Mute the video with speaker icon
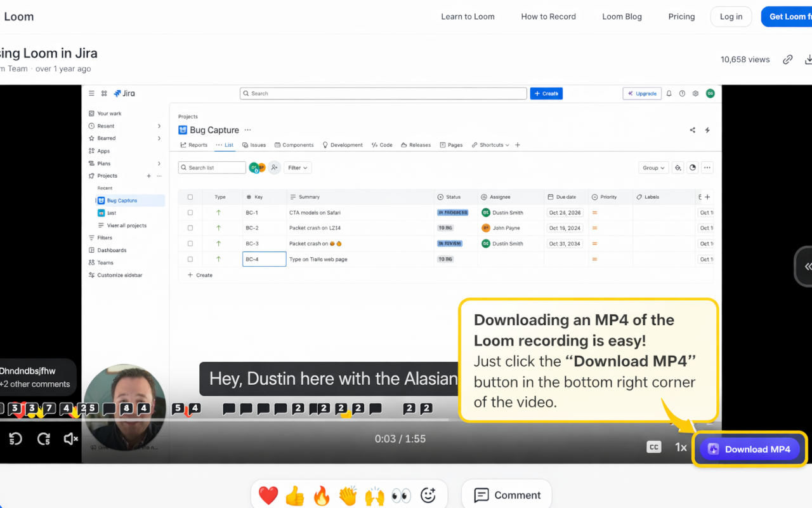This screenshot has width=812, height=508. coord(70,439)
